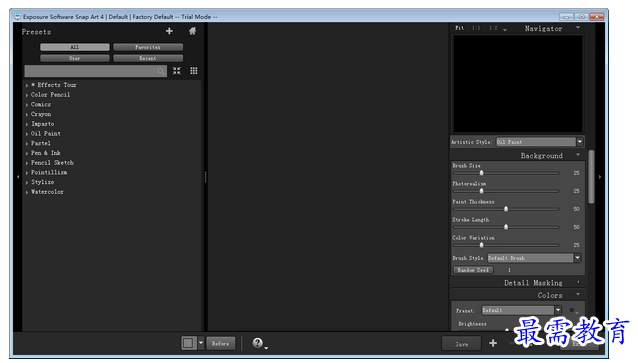Expand the Crayon preset group

coord(27,115)
